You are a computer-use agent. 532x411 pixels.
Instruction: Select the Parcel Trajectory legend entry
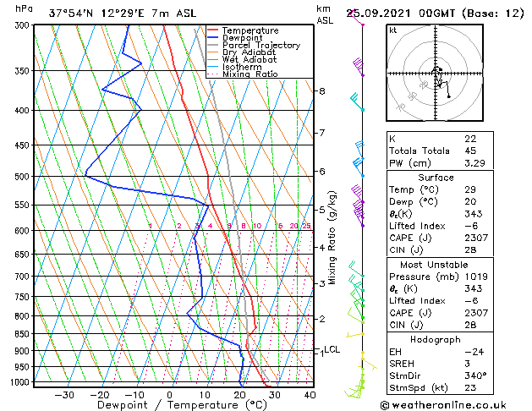(261, 45)
